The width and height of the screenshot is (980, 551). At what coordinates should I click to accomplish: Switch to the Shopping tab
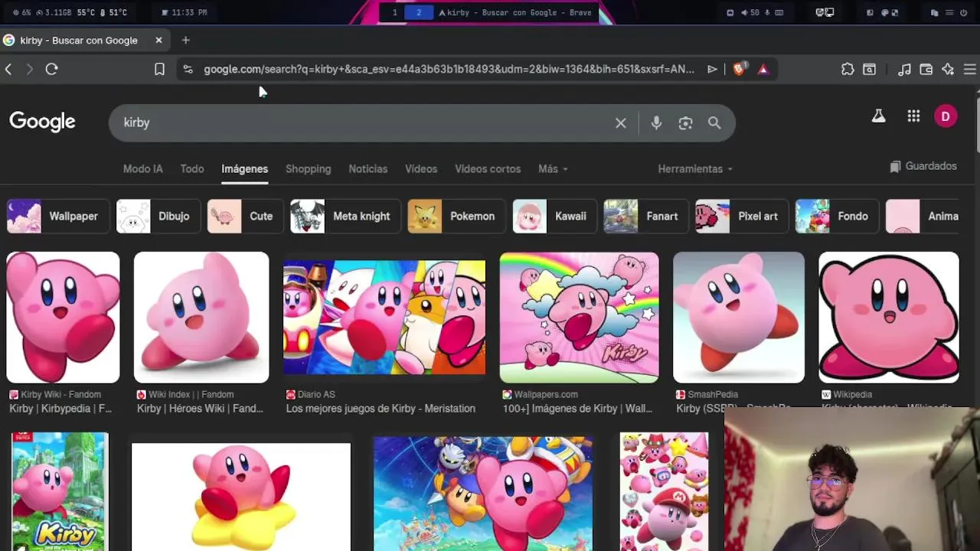click(309, 169)
